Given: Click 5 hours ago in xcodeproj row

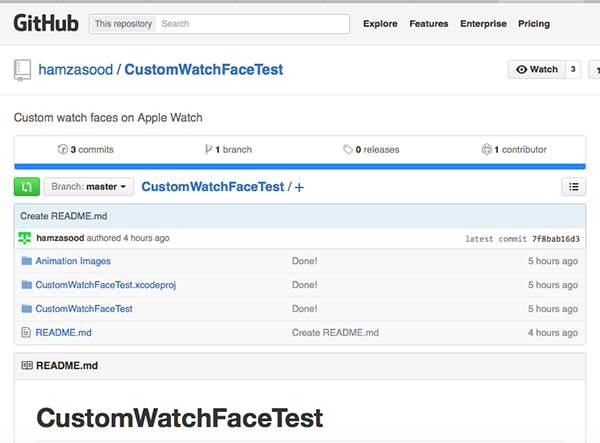Looking at the screenshot, I should tap(553, 285).
